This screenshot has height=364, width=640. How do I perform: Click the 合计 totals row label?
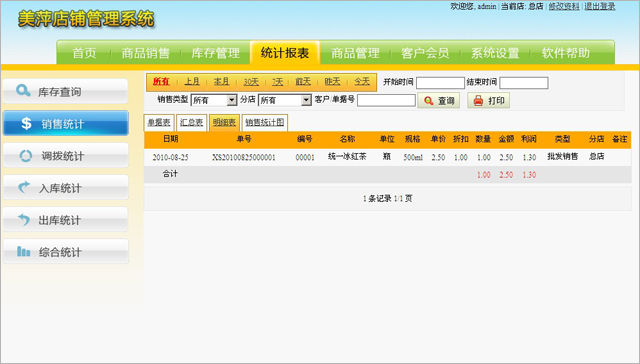coord(170,174)
